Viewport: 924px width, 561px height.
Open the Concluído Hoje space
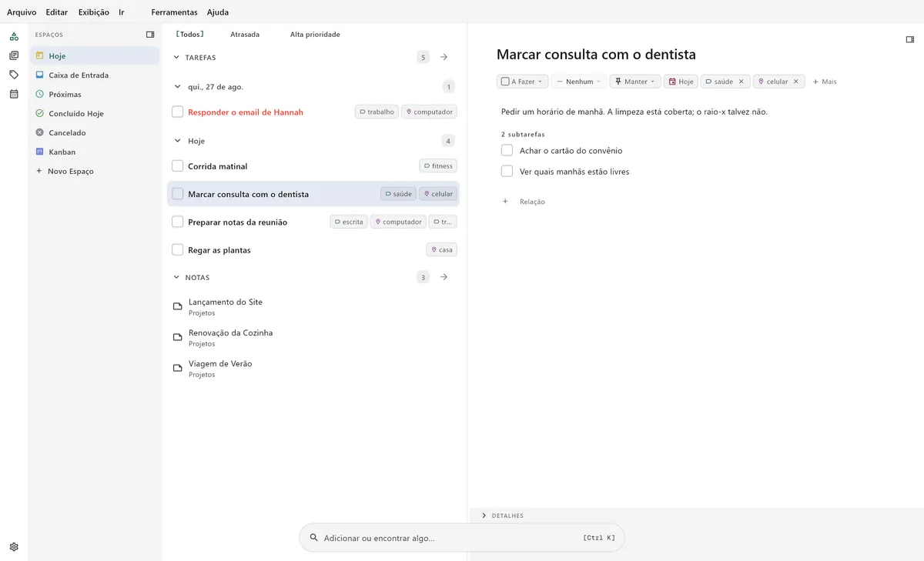pos(95,114)
